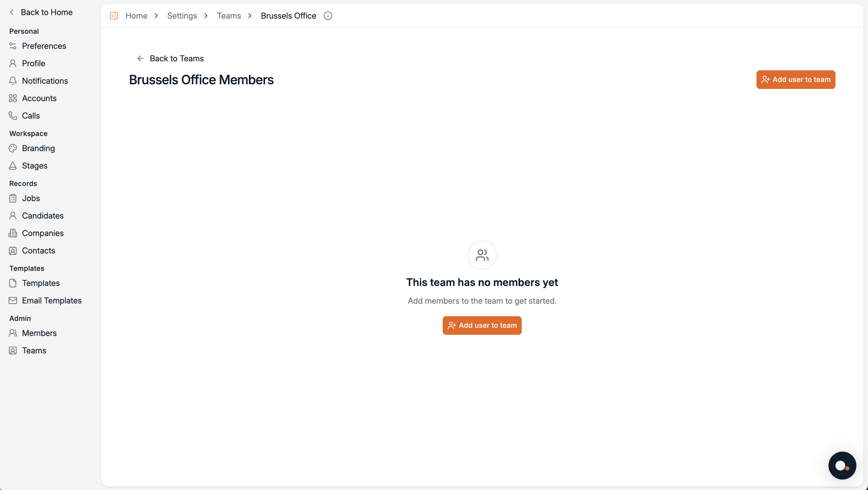Viewport: 868px width, 490px height.
Task: Collapse the sidebar panel
Action: pyautogui.click(x=114, y=15)
